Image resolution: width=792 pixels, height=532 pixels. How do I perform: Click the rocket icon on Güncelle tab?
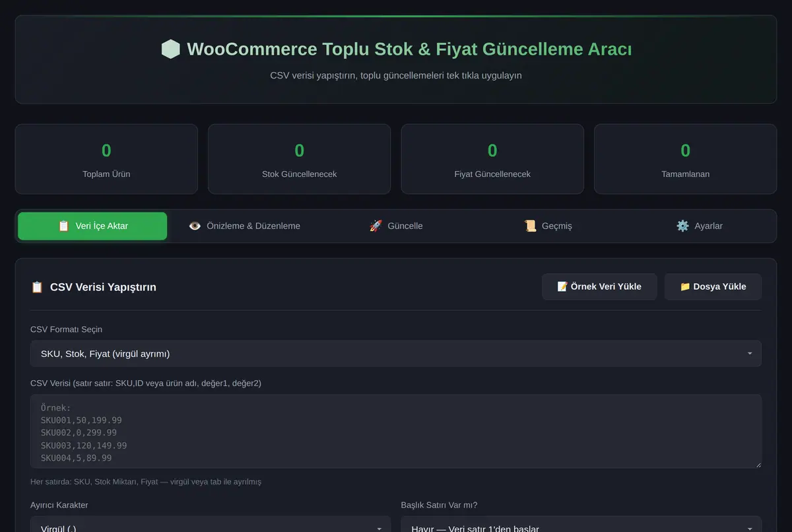[x=376, y=226]
